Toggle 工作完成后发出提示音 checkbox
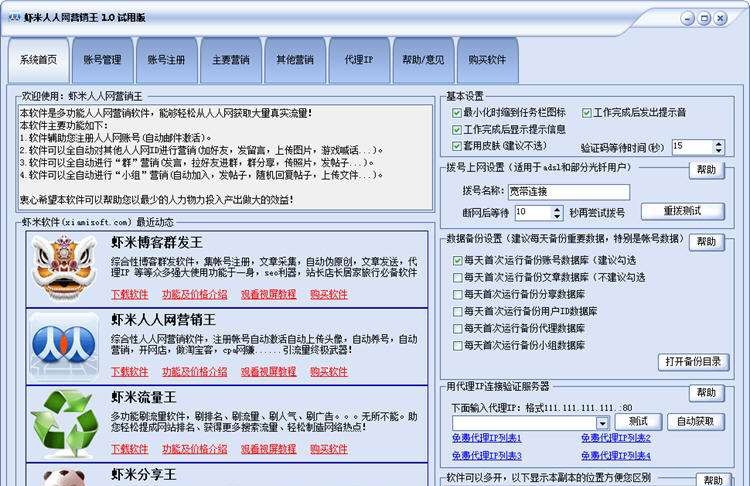The image size is (750, 486). coord(586,113)
